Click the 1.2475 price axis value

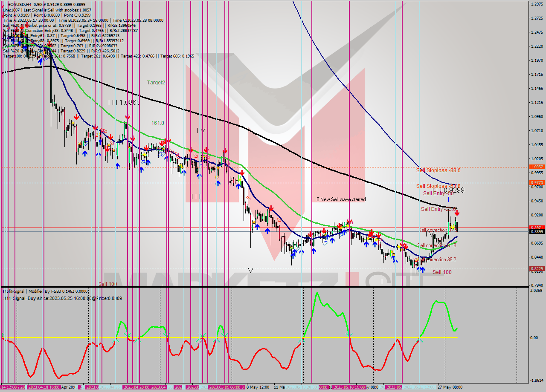[537, 32]
